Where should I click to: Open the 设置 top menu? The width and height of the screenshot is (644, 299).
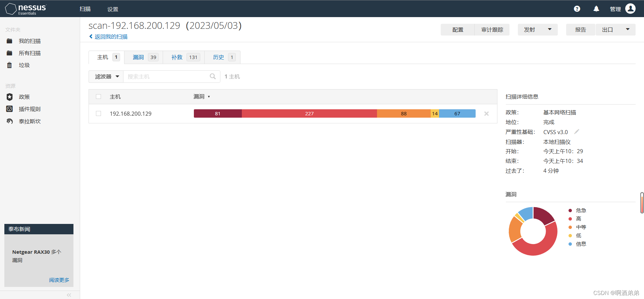[x=113, y=9]
